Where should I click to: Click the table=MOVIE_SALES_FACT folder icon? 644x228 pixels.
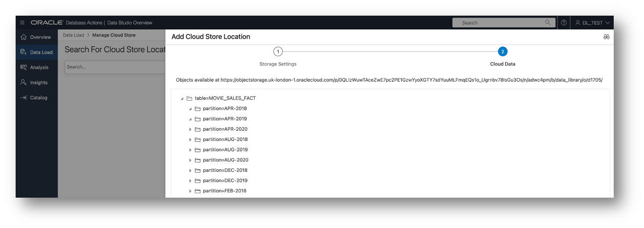click(190, 98)
